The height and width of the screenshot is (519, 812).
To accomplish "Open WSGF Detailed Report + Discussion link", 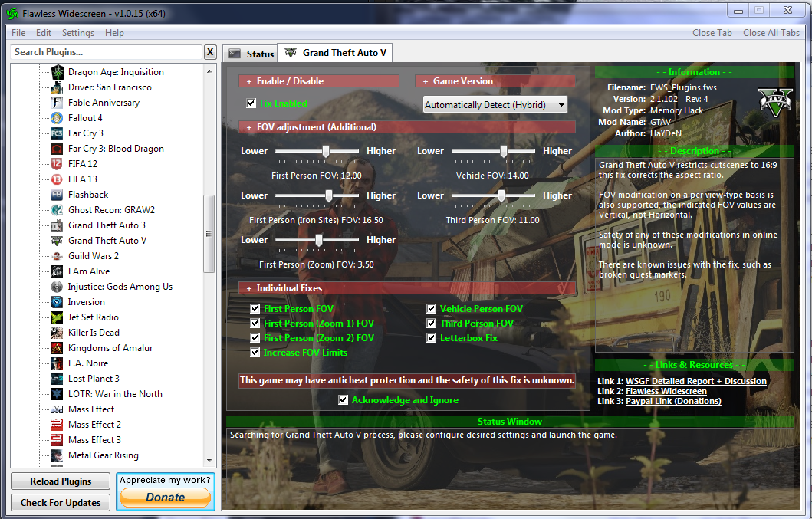I will click(696, 381).
